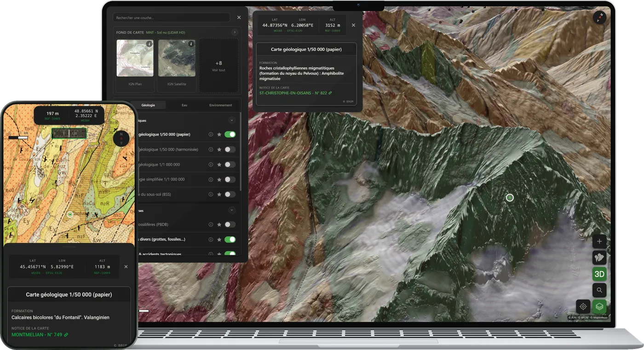The width and height of the screenshot is (644, 350).
Task: Favorite the 1/50 000 (harmonisée) layer
Action: pyautogui.click(x=219, y=150)
